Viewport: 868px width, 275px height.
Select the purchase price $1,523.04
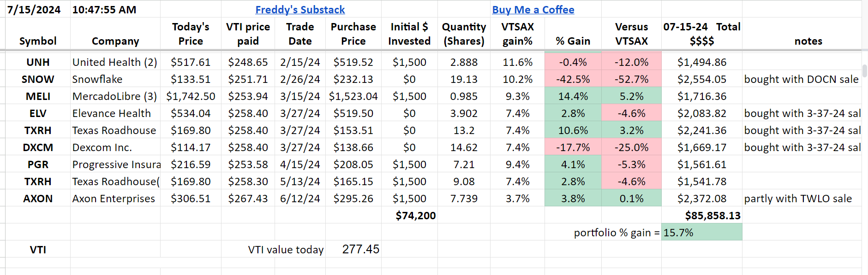click(353, 96)
